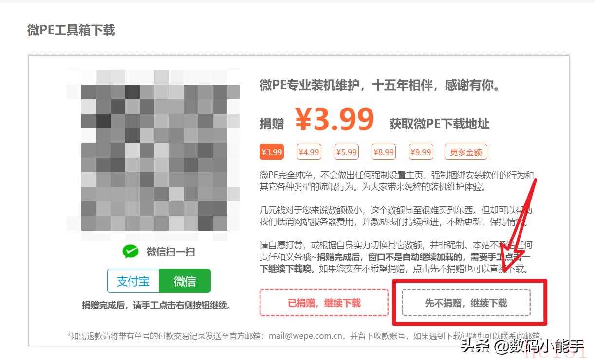595x364 pixels.
Task: Click the large orange ¥3.99 price
Action: [335, 120]
